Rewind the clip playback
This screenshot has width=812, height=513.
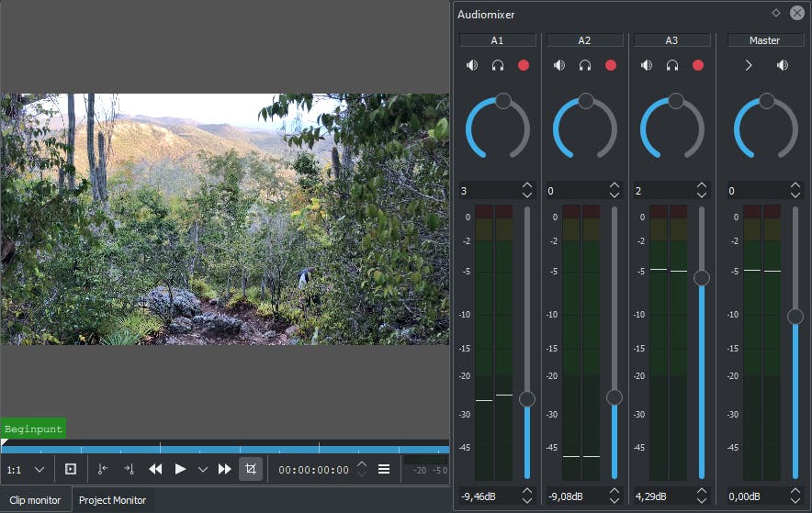(155, 469)
